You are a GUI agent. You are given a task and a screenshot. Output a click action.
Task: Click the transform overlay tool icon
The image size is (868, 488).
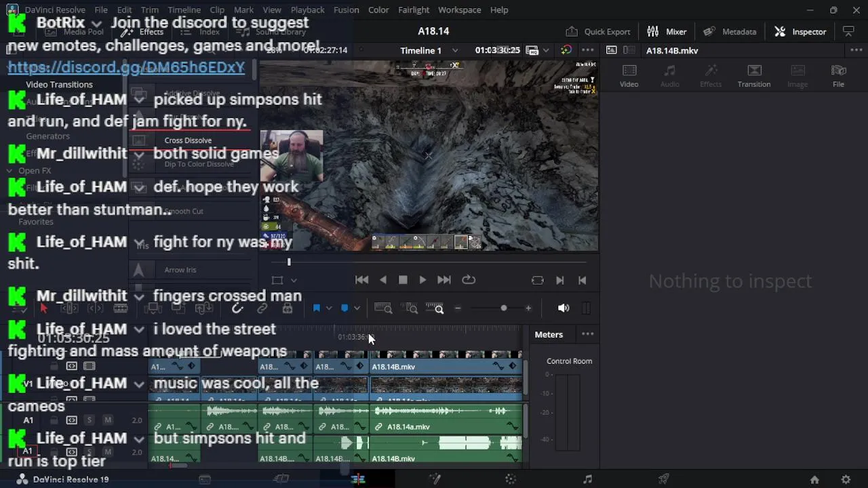pyautogui.click(x=277, y=280)
